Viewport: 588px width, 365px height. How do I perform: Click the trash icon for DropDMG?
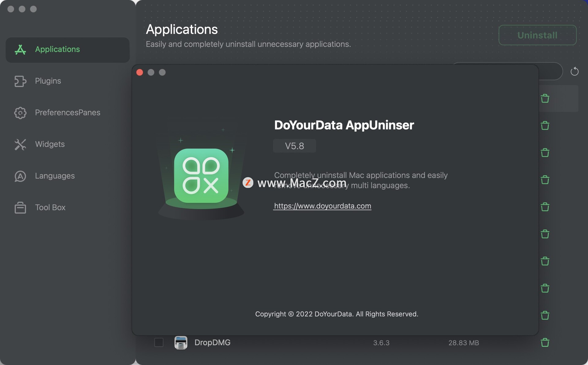point(545,342)
